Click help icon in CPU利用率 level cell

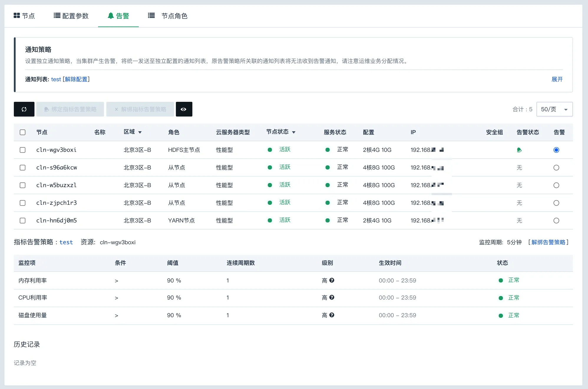tap(332, 297)
